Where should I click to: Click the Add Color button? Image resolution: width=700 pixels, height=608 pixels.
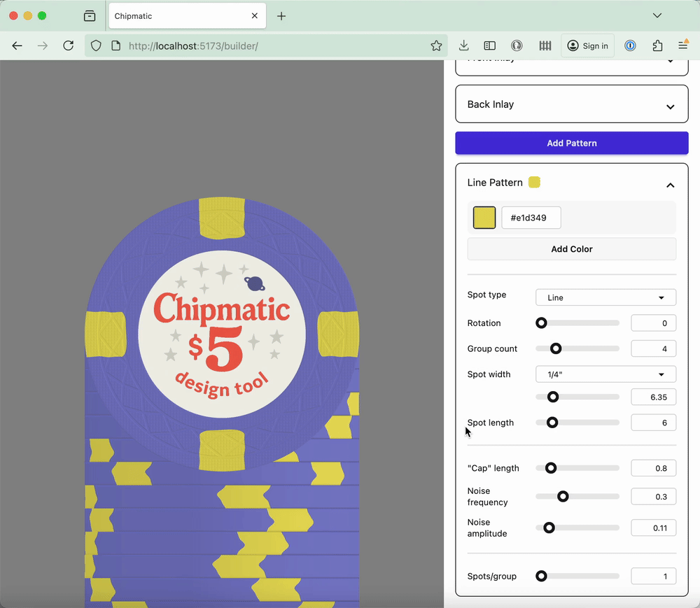click(571, 249)
